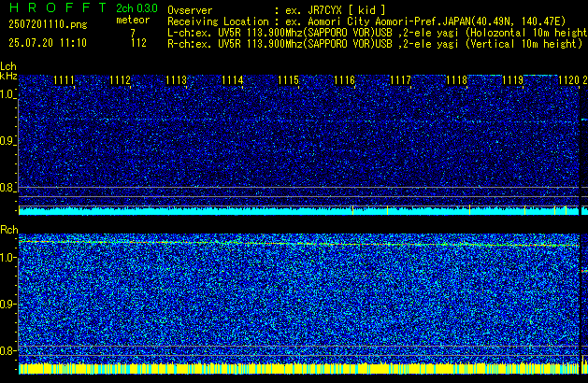The height and width of the screenshot is (383, 588).
Task: Click the meteor count value 7
Action: point(133,33)
